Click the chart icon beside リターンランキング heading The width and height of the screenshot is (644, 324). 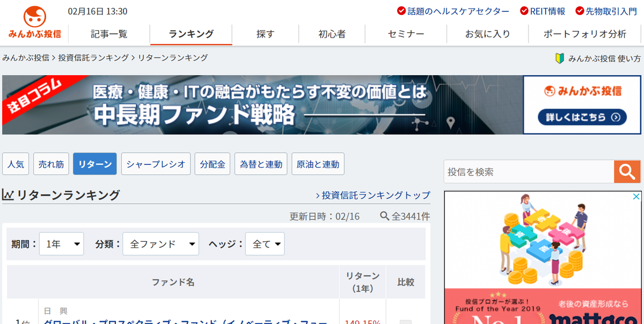point(8,195)
